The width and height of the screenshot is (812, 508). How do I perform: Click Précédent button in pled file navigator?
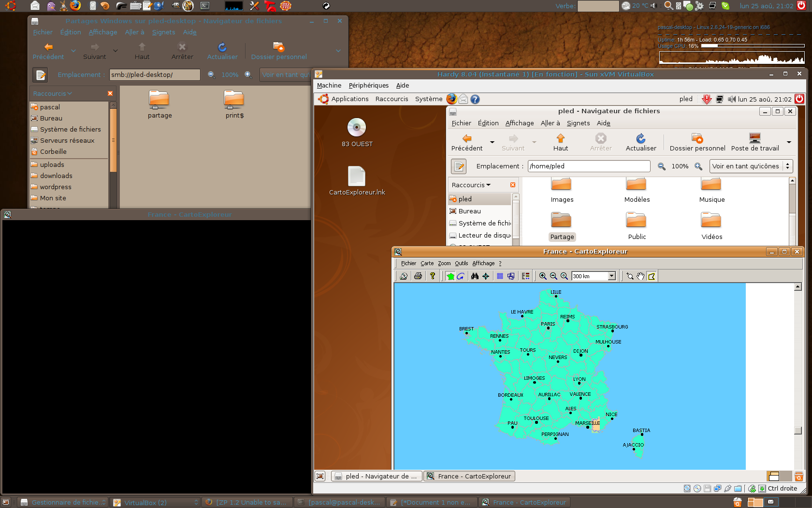(467, 142)
